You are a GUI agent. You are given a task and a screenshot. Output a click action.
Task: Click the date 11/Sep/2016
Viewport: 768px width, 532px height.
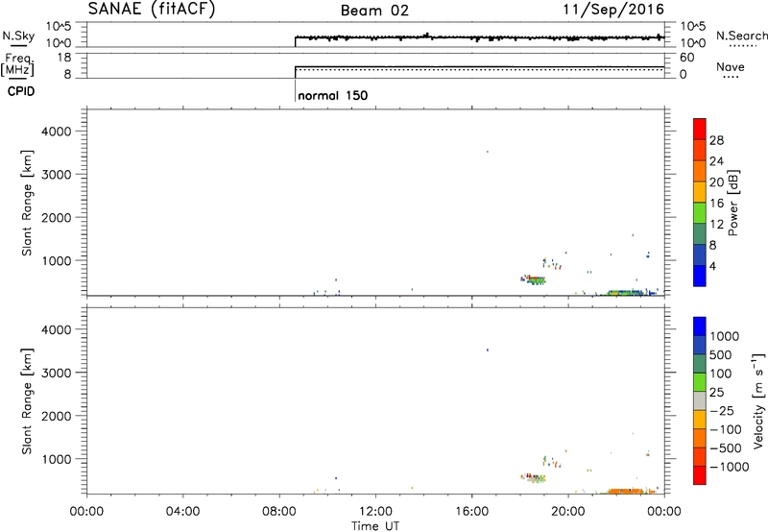pos(613,10)
